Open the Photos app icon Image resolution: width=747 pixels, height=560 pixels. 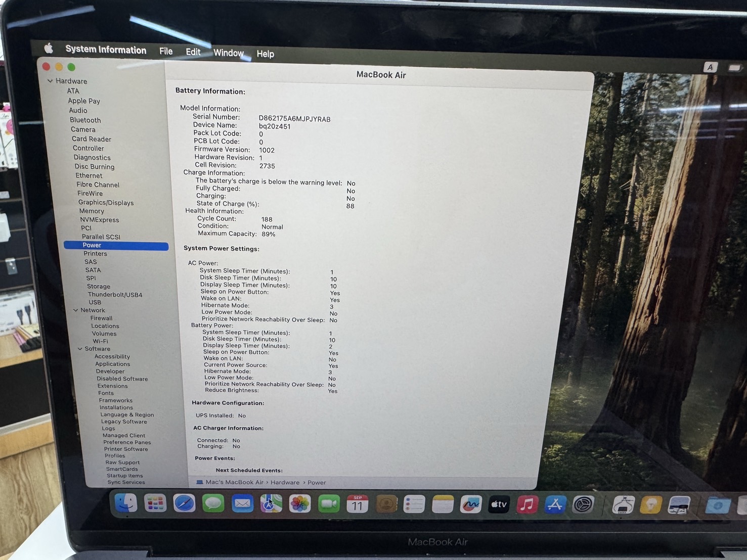pos(300,504)
